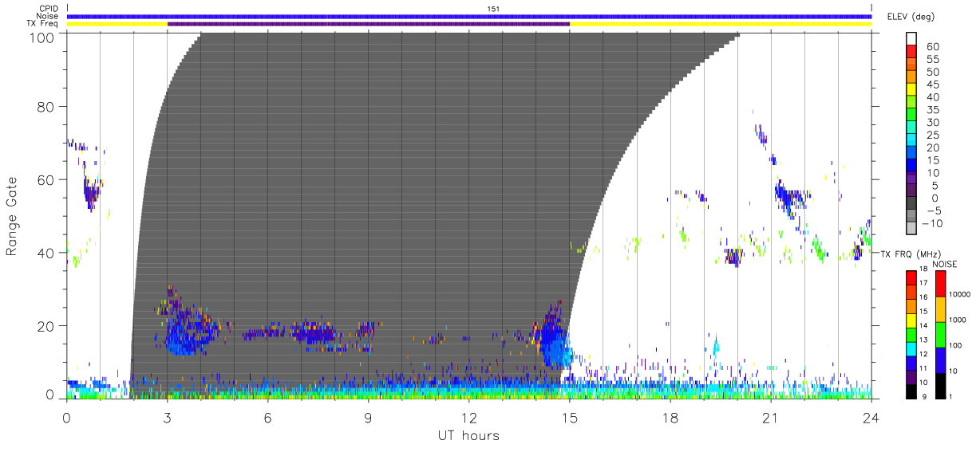Click the CPID value "151" above the plot
The width and height of the screenshot is (980, 452).
click(x=493, y=8)
